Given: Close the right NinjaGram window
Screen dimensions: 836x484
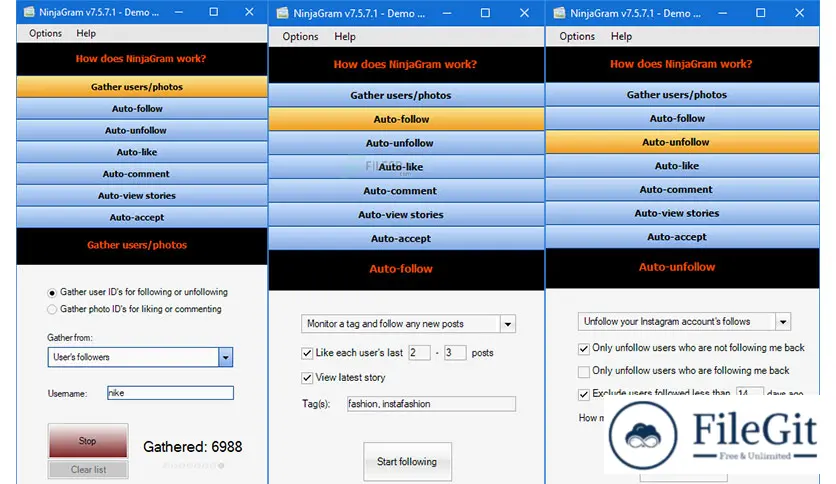Looking at the screenshot, I should pyautogui.click(x=799, y=13).
